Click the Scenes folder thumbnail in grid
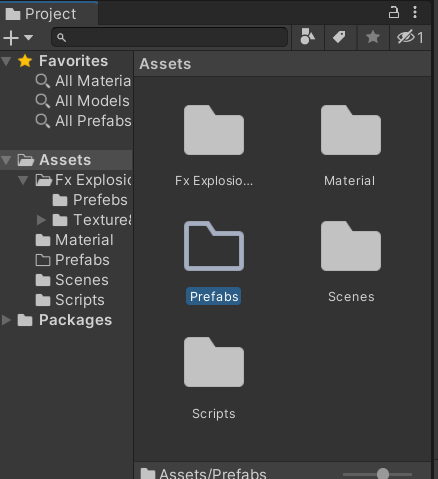Viewport: 438px width, 479px height. click(351, 246)
